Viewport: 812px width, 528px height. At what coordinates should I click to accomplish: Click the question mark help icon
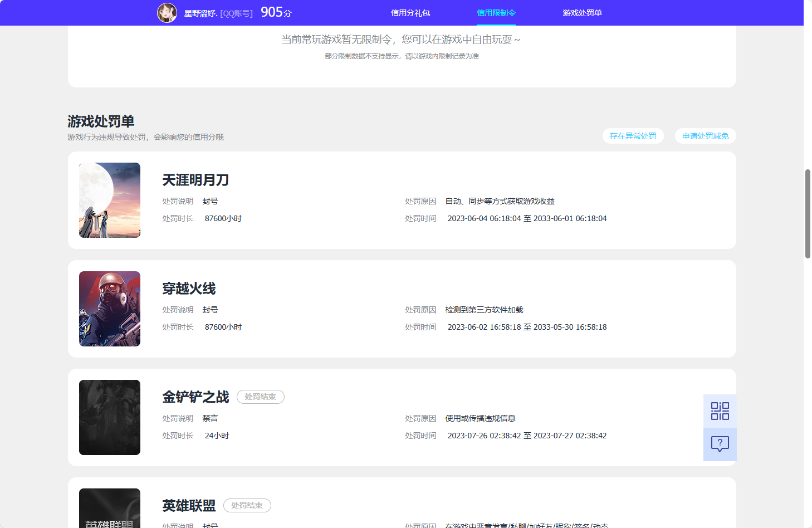point(720,444)
